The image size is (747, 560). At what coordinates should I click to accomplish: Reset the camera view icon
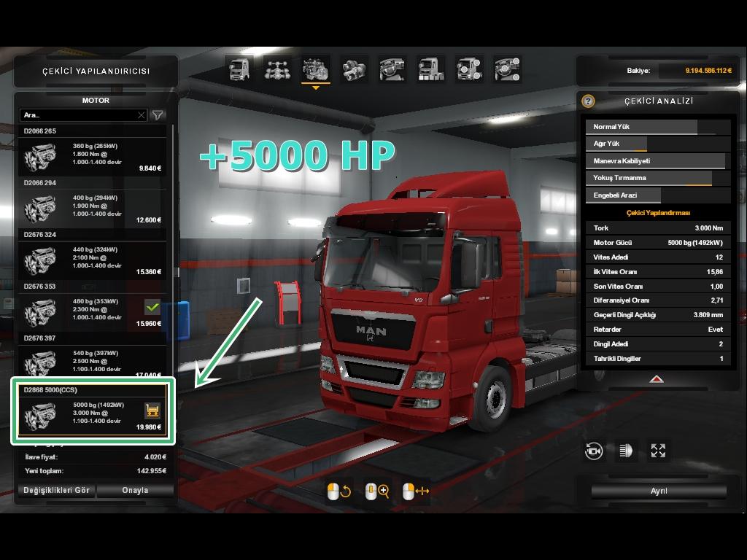pyautogui.click(x=594, y=451)
